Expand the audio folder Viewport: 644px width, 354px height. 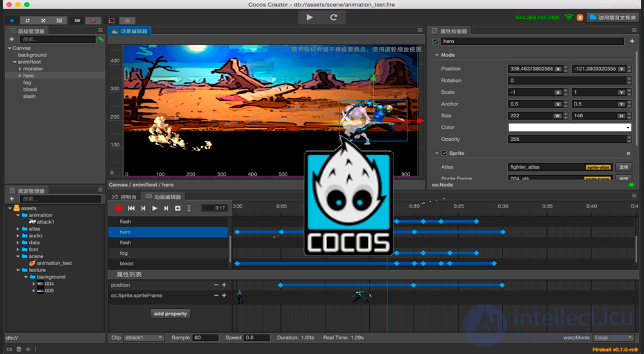(17, 236)
